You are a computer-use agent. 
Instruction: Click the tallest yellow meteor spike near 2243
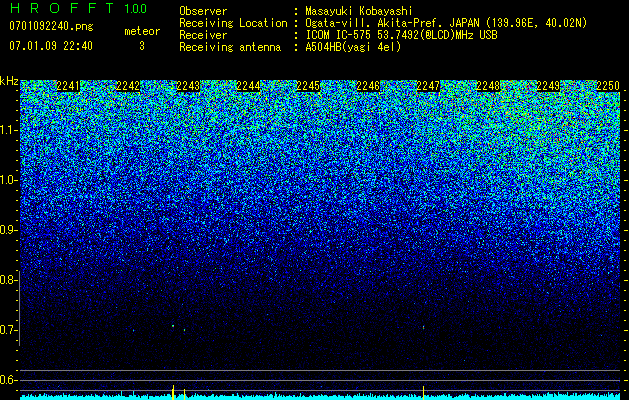coord(173,392)
